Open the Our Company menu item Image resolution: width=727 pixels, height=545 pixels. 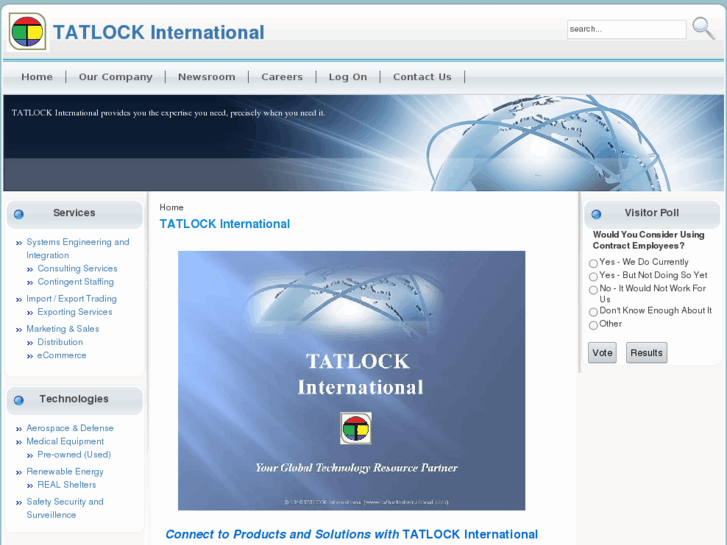(x=115, y=77)
